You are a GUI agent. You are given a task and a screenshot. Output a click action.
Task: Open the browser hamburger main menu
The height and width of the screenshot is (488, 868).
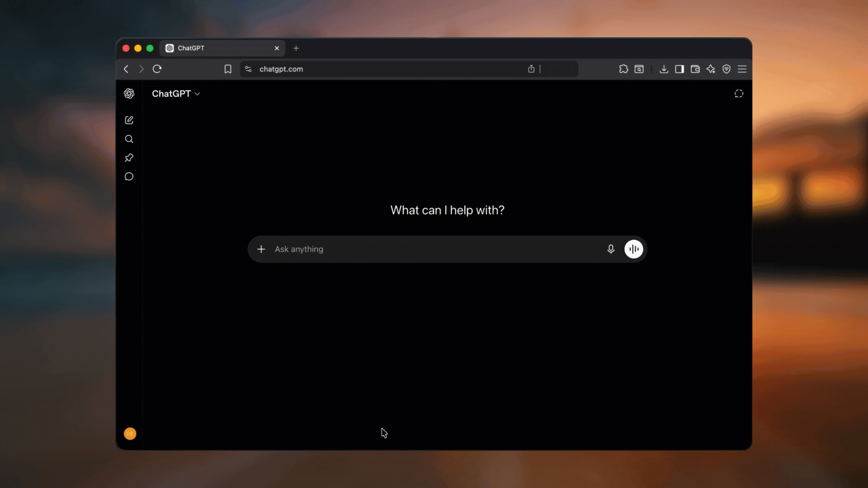pyautogui.click(x=742, y=69)
